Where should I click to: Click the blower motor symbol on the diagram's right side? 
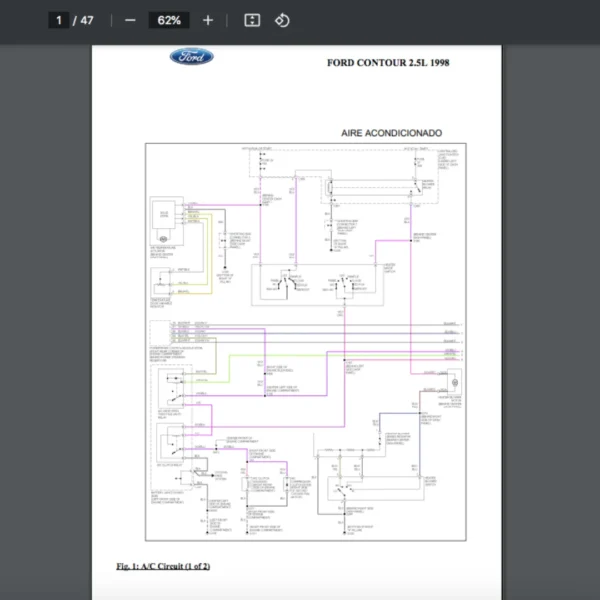pyautogui.click(x=455, y=383)
